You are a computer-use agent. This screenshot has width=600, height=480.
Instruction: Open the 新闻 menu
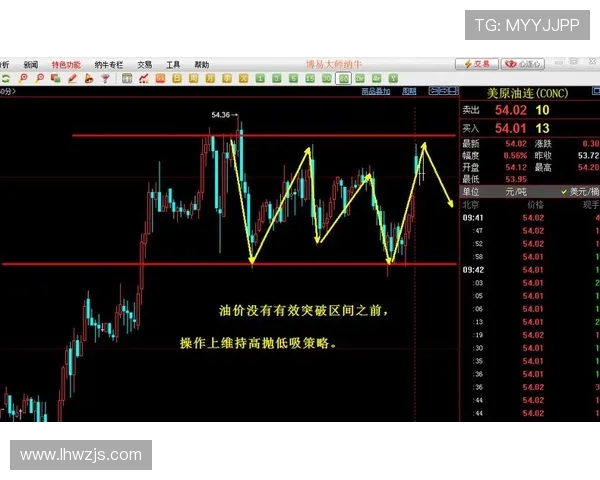click(31, 65)
